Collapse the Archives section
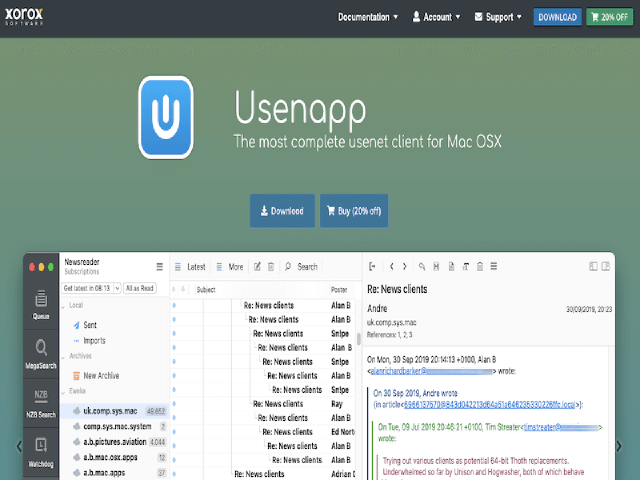 (63, 357)
